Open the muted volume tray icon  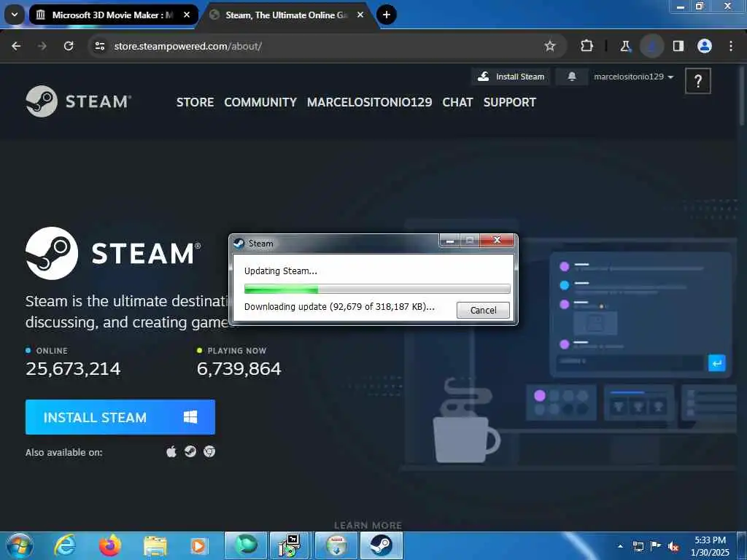pos(673,546)
